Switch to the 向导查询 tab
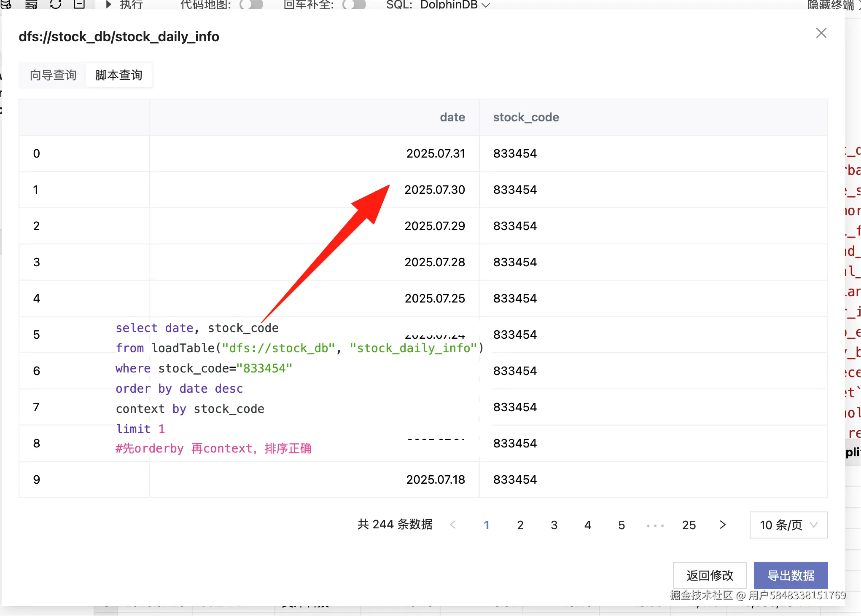Viewport: 861px width, 616px height. click(x=53, y=75)
